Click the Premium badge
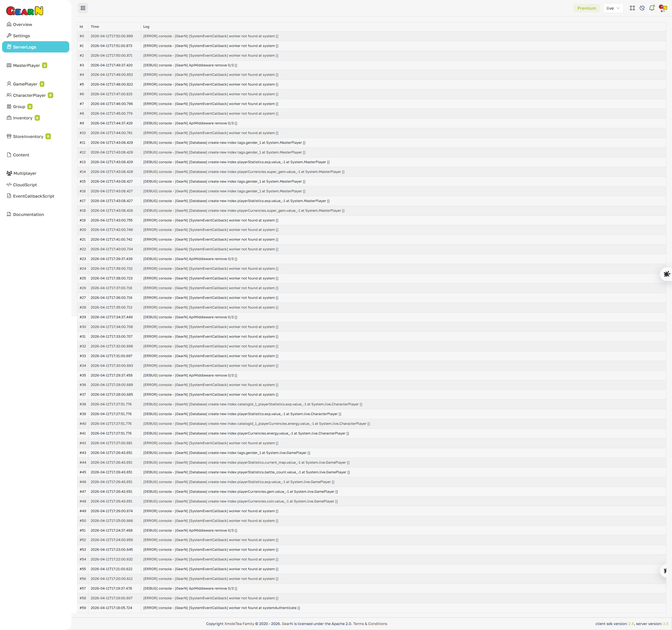The height and width of the screenshot is (630, 672). [587, 8]
